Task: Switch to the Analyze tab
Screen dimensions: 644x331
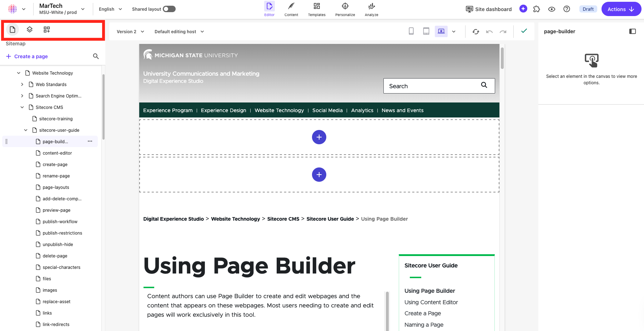Action: coord(372,9)
